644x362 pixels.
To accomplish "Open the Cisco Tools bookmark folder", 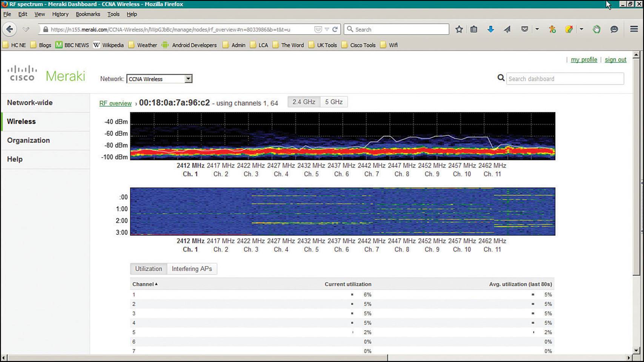I will point(358,45).
